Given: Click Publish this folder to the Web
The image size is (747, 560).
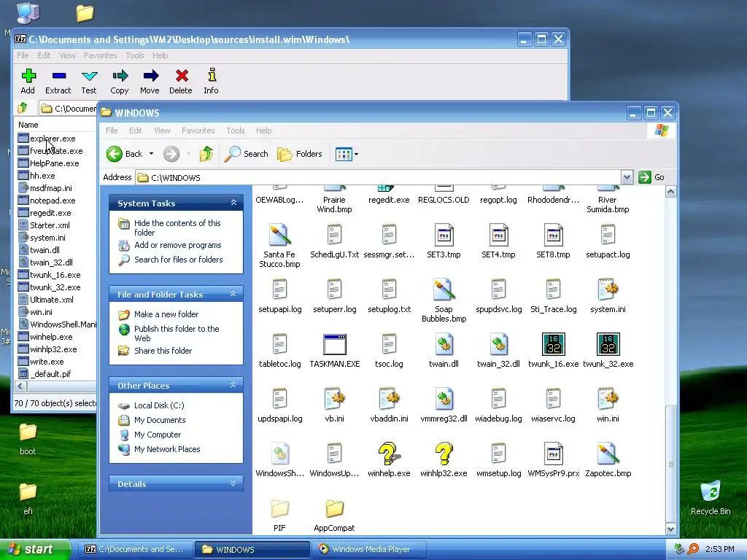Looking at the screenshot, I should [177, 333].
